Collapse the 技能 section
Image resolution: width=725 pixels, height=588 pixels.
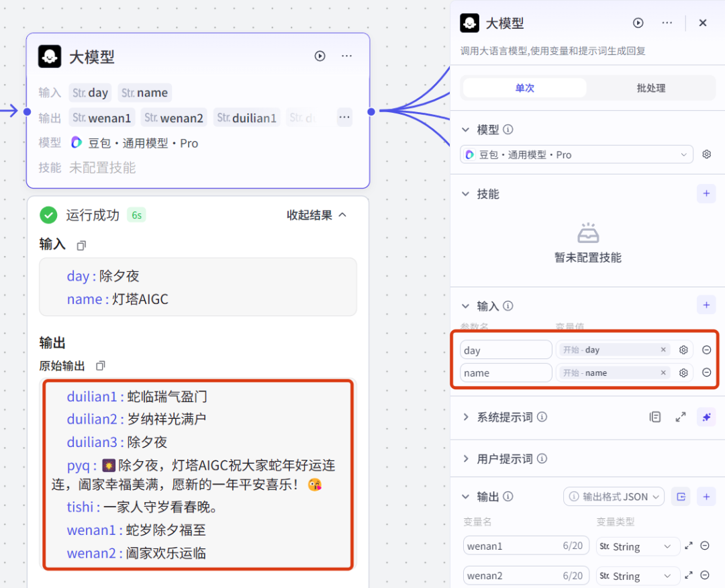click(465, 194)
